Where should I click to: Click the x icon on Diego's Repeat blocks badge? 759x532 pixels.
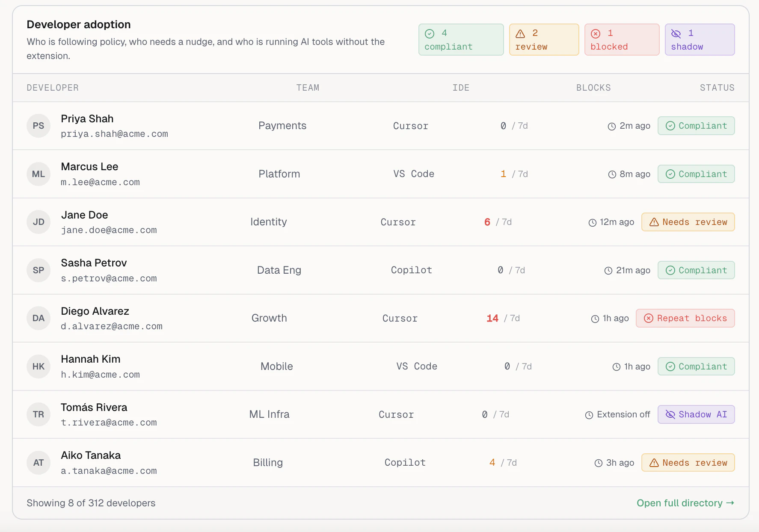click(x=649, y=318)
